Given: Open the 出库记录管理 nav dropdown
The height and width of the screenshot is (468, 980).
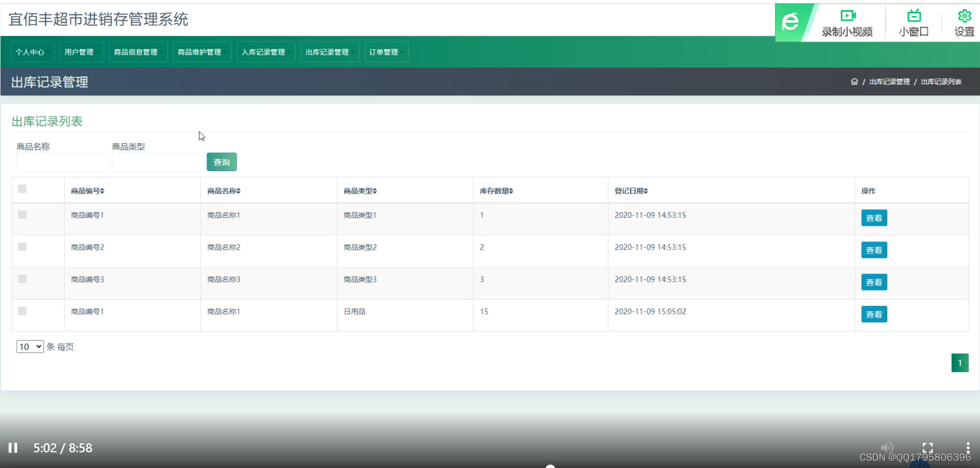Looking at the screenshot, I should click(x=330, y=52).
